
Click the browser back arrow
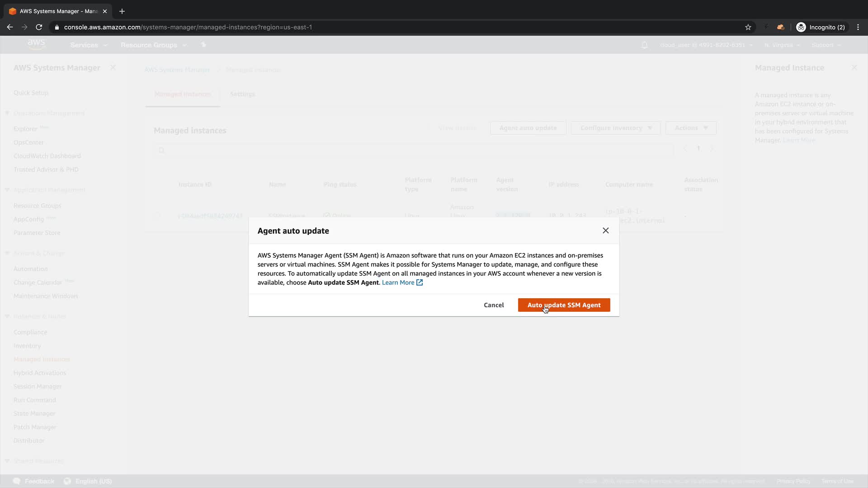[x=10, y=27]
